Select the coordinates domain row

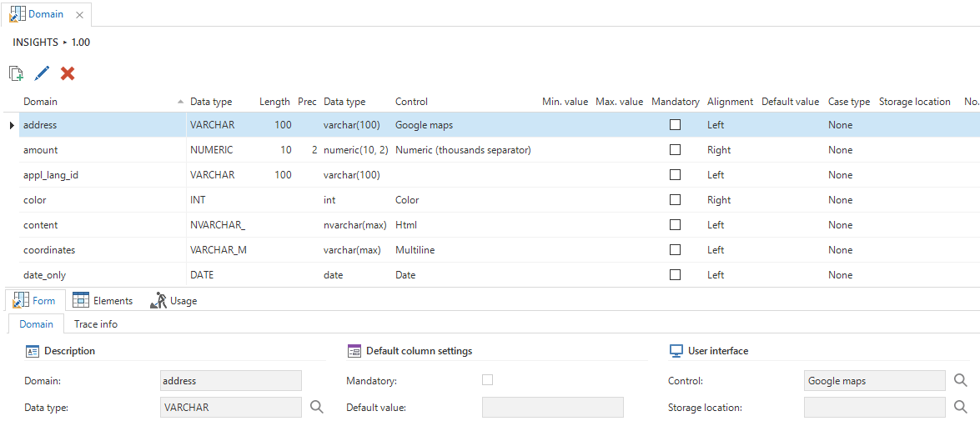click(49, 250)
